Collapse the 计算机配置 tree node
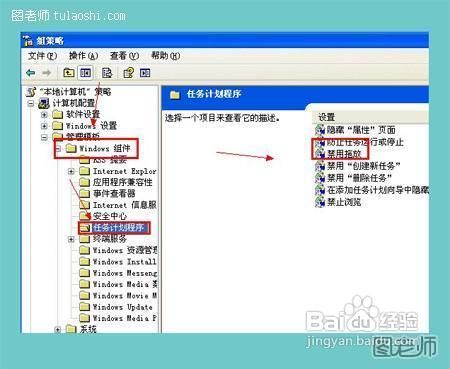This screenshot has height=369, width=450. (x=31, y=103)
